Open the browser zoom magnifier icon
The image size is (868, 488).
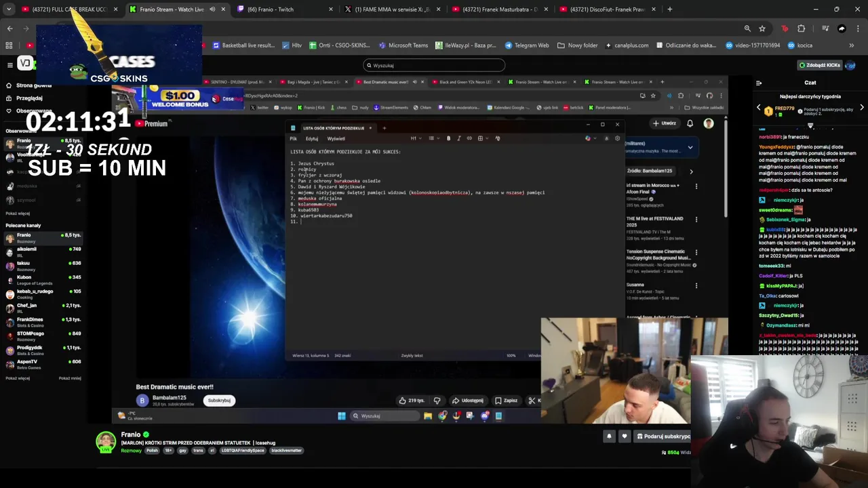click(x=747, y=28)
